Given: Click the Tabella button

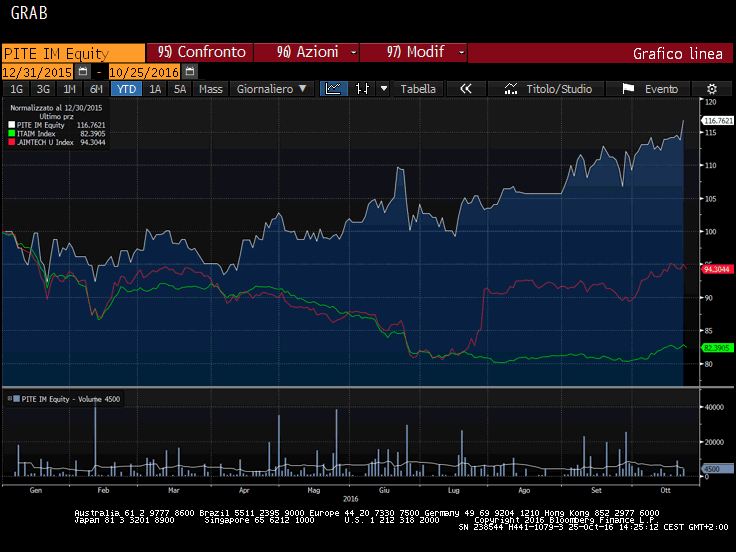Looking at the screenshot, I should [x=418, y=89].
